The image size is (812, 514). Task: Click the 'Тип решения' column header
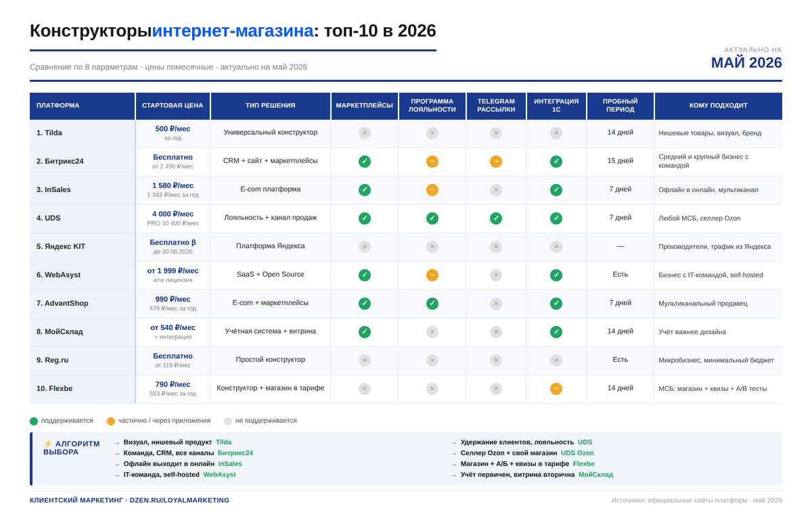[271, 106]
